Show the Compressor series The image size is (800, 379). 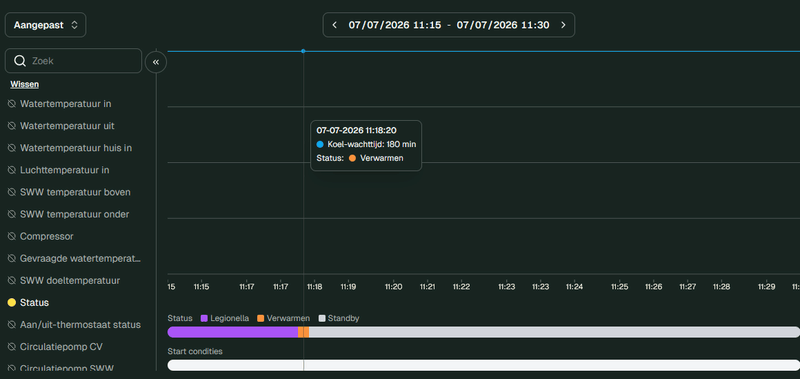pyautogui.click(x=41, y=237)
